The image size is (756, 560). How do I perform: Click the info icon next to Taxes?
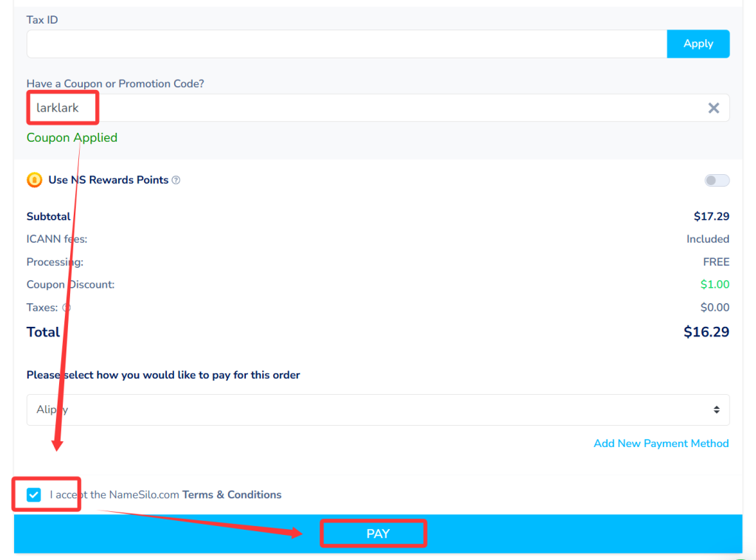(66, 308)
